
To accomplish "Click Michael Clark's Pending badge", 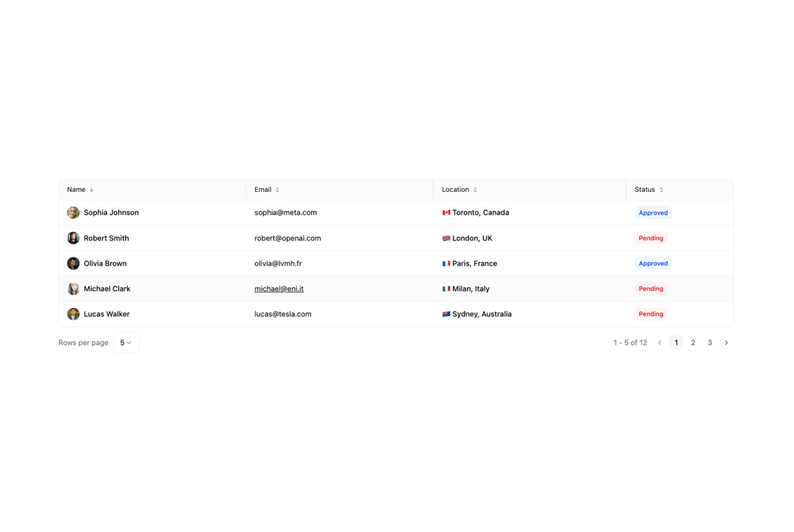I will tap(651, 289).
